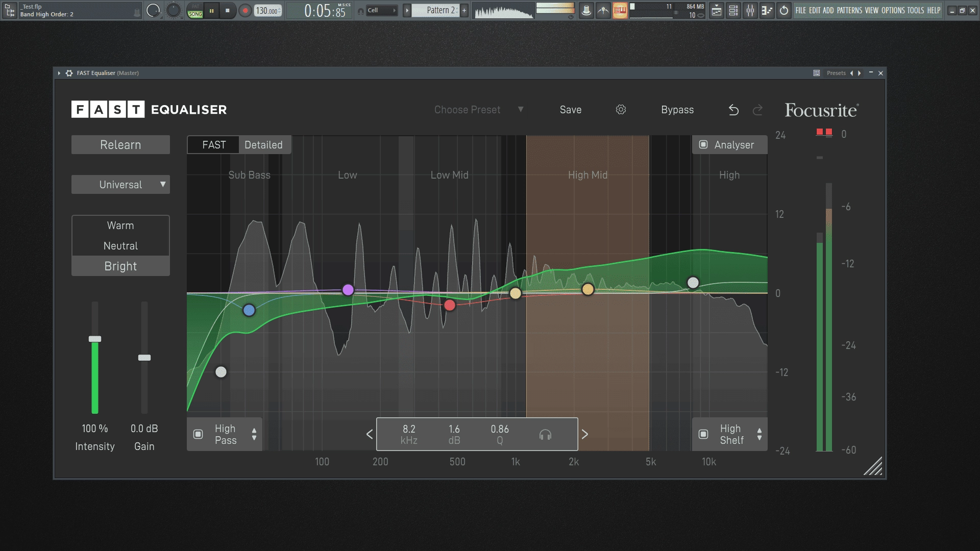Select the blue EQ band node
Viewport: 980px width, 551px height.
[249, 310]
